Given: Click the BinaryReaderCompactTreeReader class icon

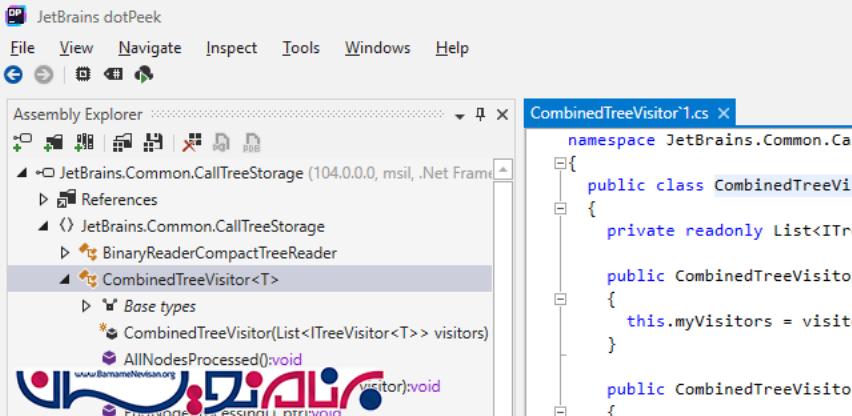Looking at the screenshot, I should [89, 253].
